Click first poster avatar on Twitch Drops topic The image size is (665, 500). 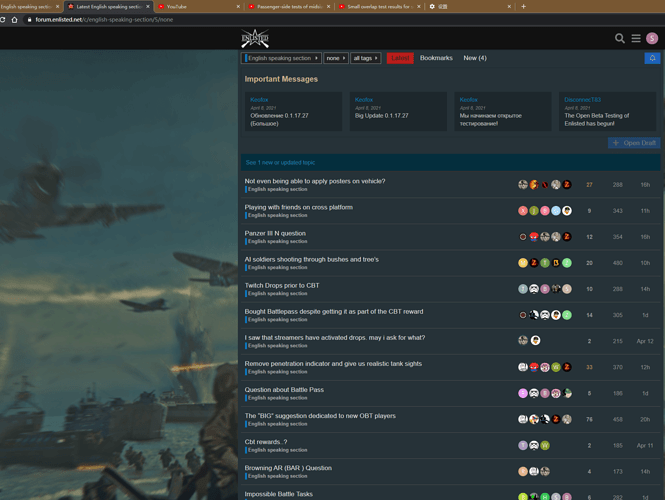coord(523,289)
